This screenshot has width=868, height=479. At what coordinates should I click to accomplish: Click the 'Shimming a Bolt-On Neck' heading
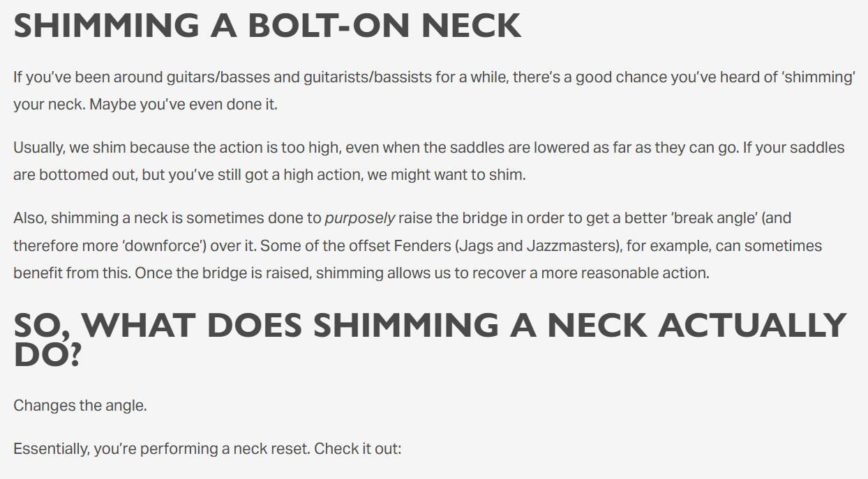pyautogui.click(x=267, y=26)
